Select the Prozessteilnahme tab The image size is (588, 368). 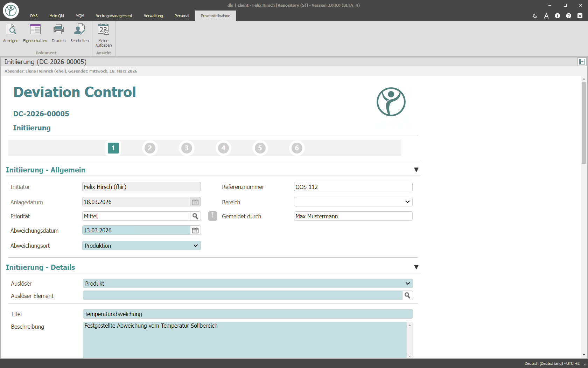tap(216, 16)
